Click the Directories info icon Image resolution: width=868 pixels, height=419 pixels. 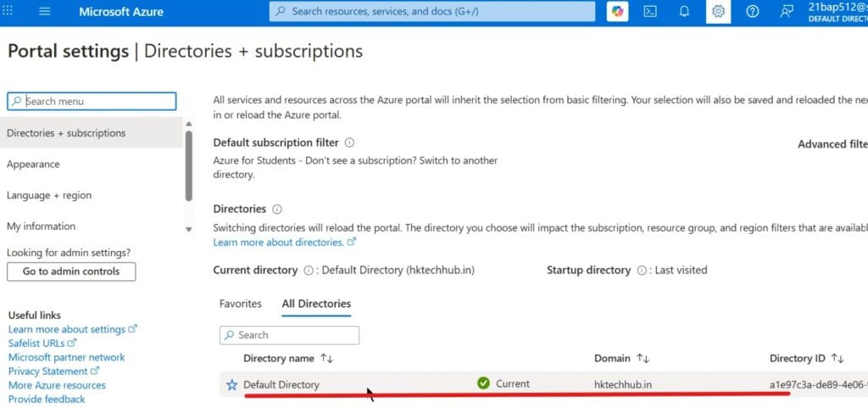click(277, 209)
